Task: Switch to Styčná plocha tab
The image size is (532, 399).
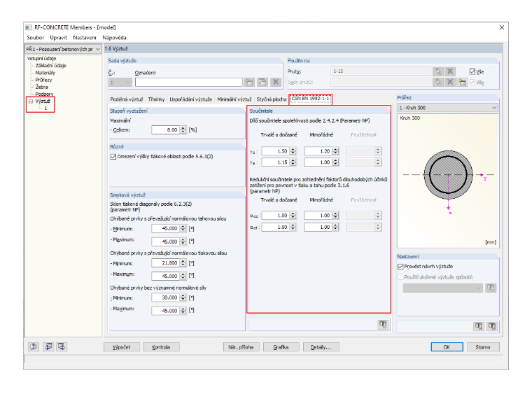Action: [x=271, y=99]
